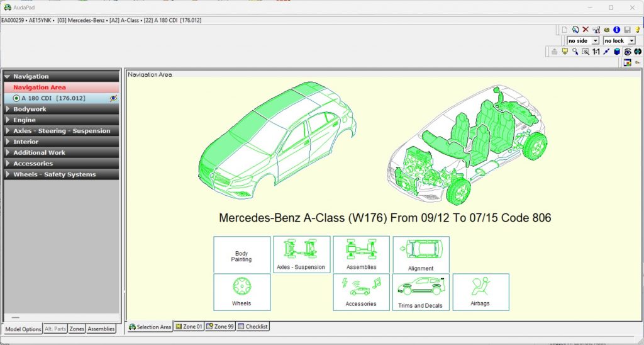Image resolution: width=644 pixels, height=345 pixels.
Task: Toggle eye icon beside A 180 CDI
Action: point(113,98)
